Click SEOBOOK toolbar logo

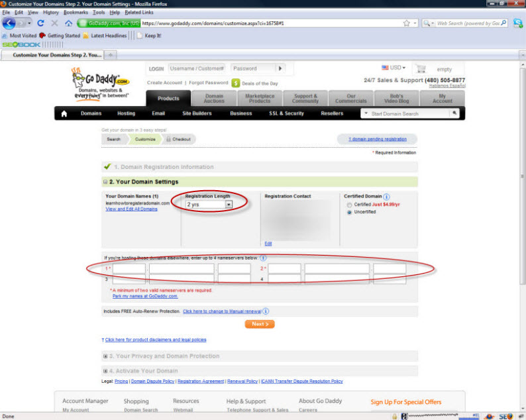(21, 44)
